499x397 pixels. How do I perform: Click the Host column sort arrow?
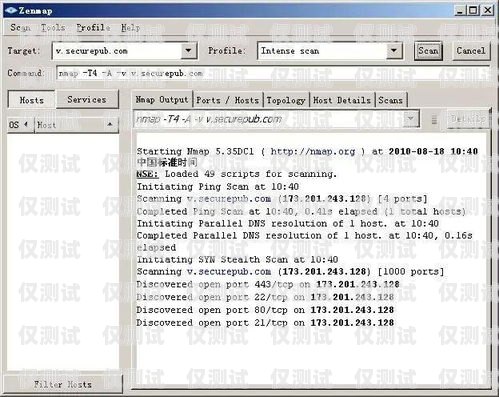point(110,125)
